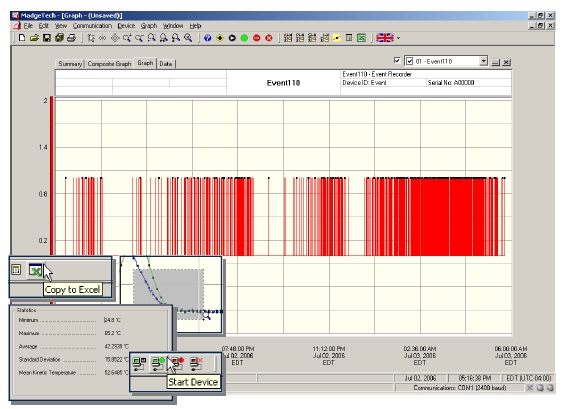The width and height of the screenshot is (569, 409).
Task: Click the zoom in magnifier with plus
Action: point(127,38)
